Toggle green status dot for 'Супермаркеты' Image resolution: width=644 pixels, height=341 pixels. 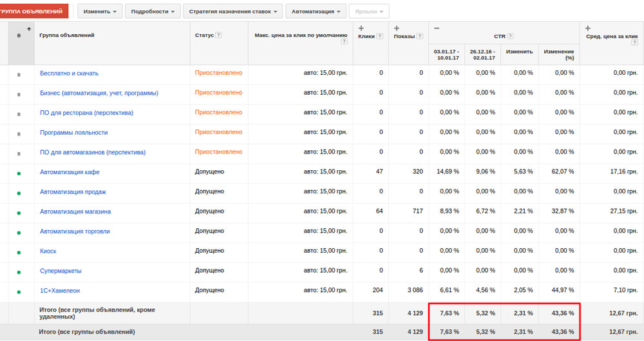(19, 272)
